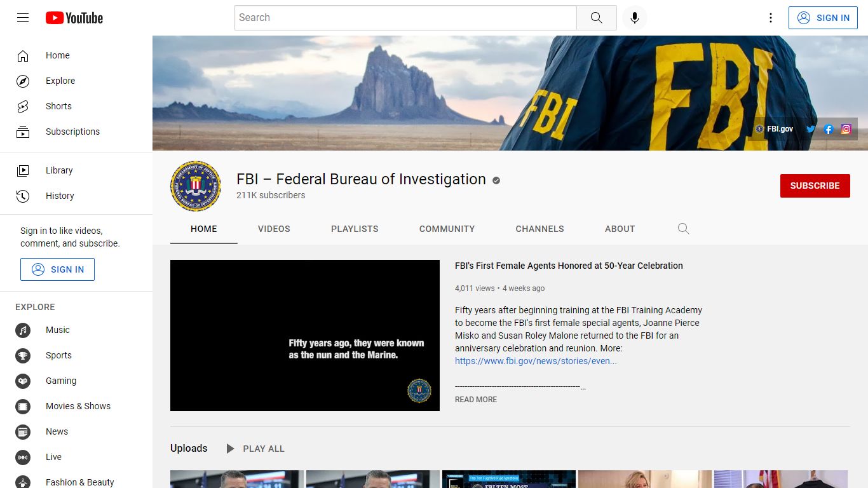The width and height of the screenshot is (868, 488).
Task: Open the Uploads section heading
Action: (189, 449)
